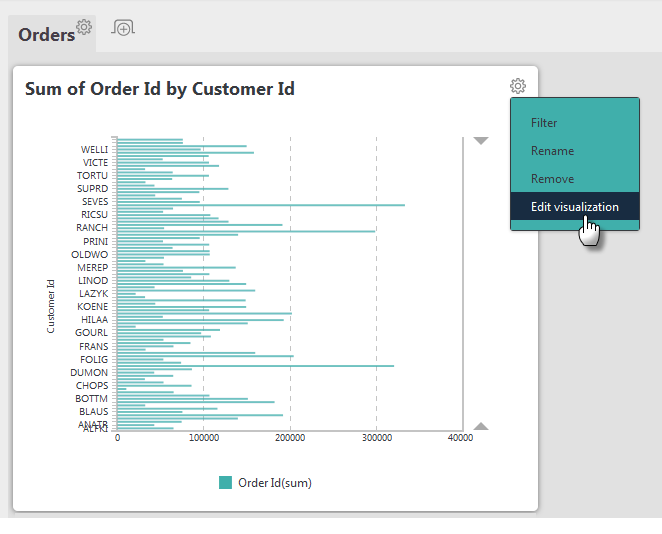Add a new dashboard tab

tap(123, 28)
